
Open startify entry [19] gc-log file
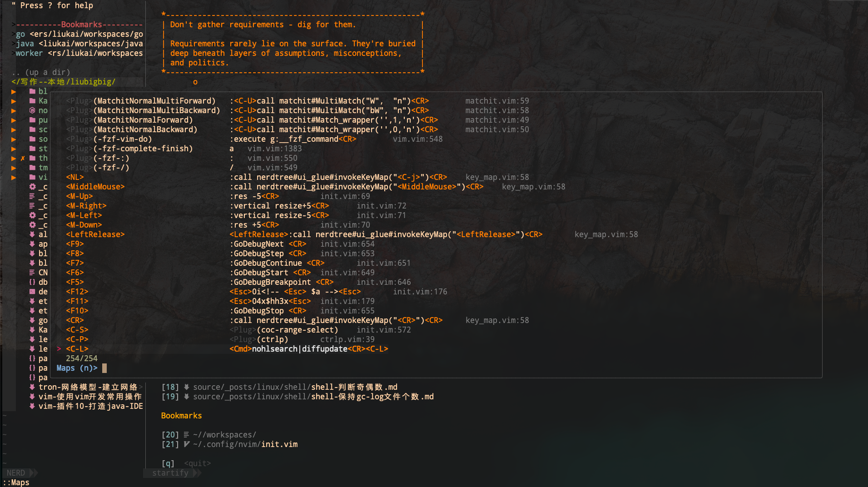(298, 397)
